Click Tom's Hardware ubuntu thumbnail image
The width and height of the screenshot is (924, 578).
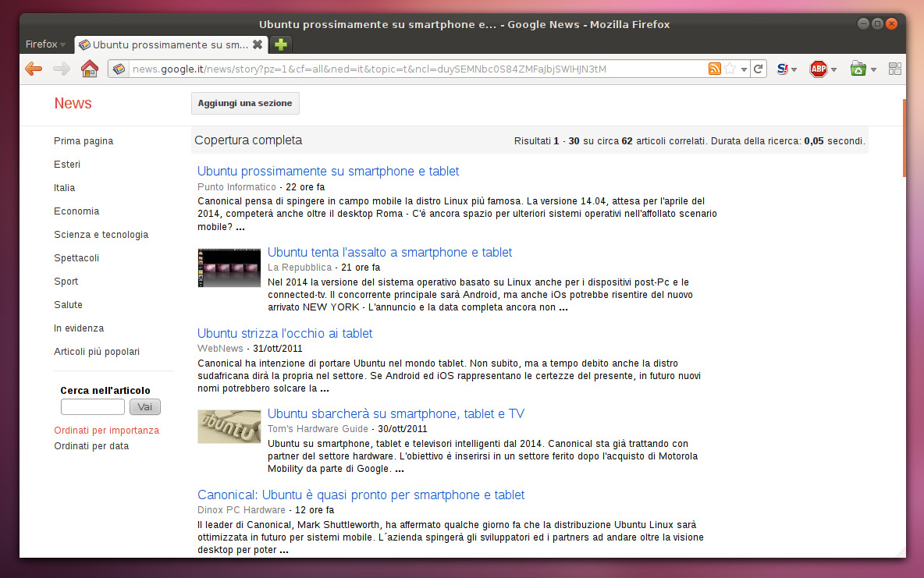(229, 427)
